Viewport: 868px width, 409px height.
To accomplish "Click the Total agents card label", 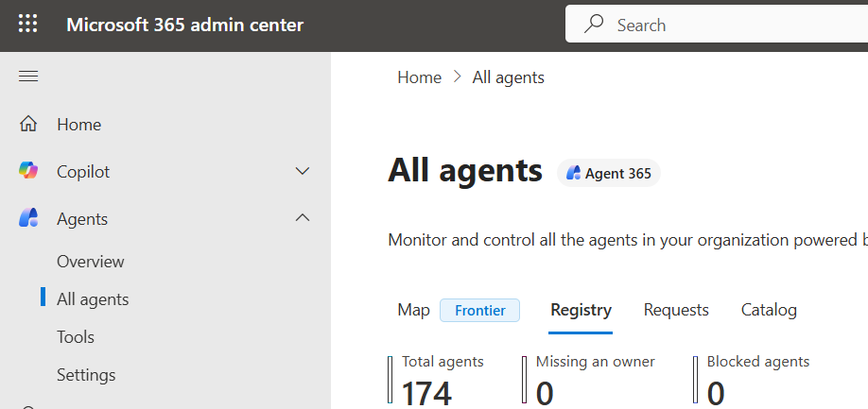I will coord(443,362).
